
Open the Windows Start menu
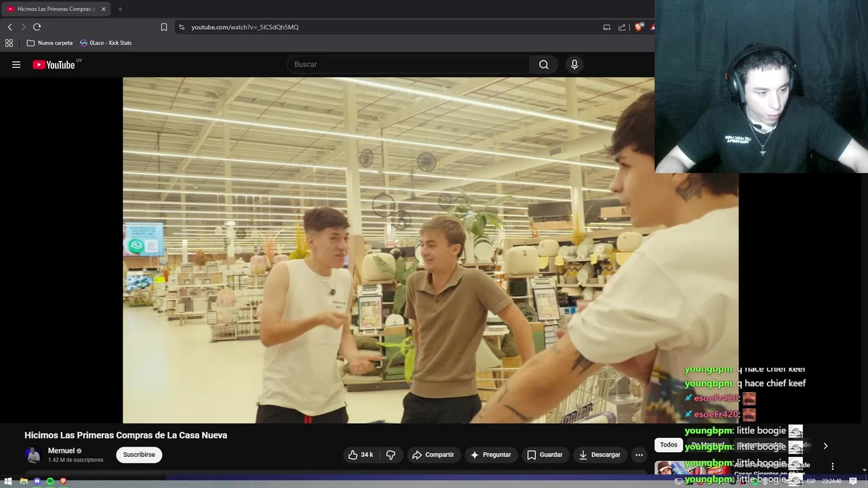click(8, 481)
